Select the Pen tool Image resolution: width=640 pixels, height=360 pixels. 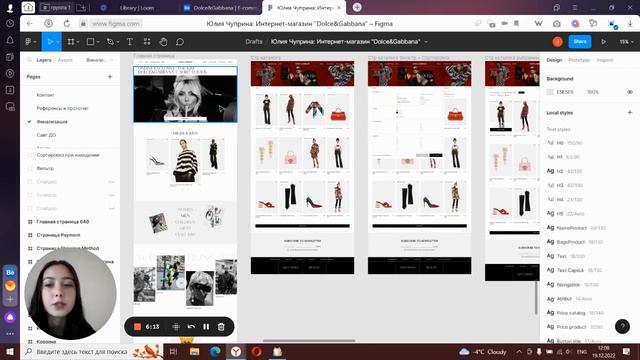(110, 42)
